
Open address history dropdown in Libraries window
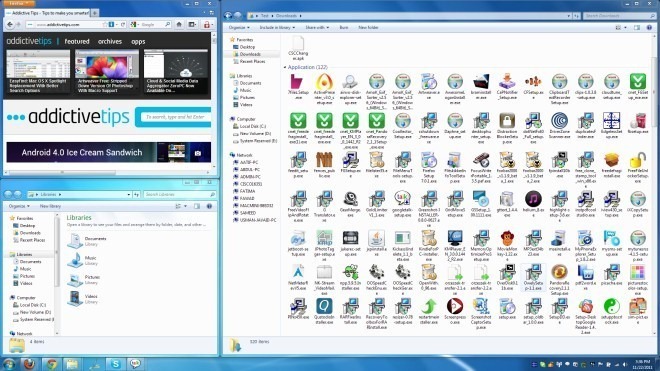pyautogui.click(x=128, y=195)
